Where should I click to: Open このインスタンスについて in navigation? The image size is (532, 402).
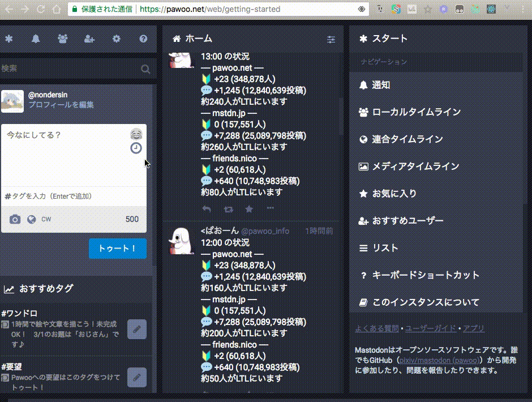click(x=436, y=302)
